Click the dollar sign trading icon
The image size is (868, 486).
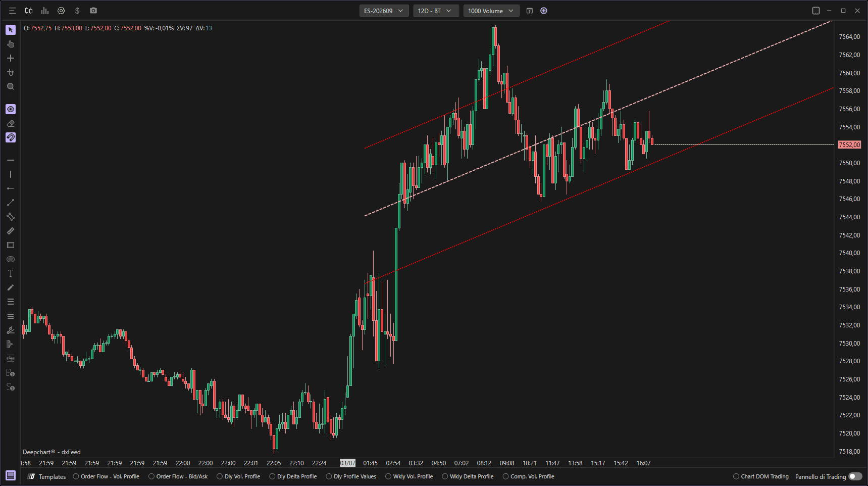click(x=77, y=11)
